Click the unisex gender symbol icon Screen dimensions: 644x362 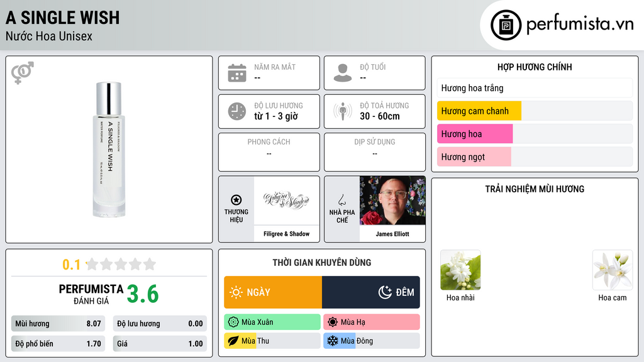(23, 73)
